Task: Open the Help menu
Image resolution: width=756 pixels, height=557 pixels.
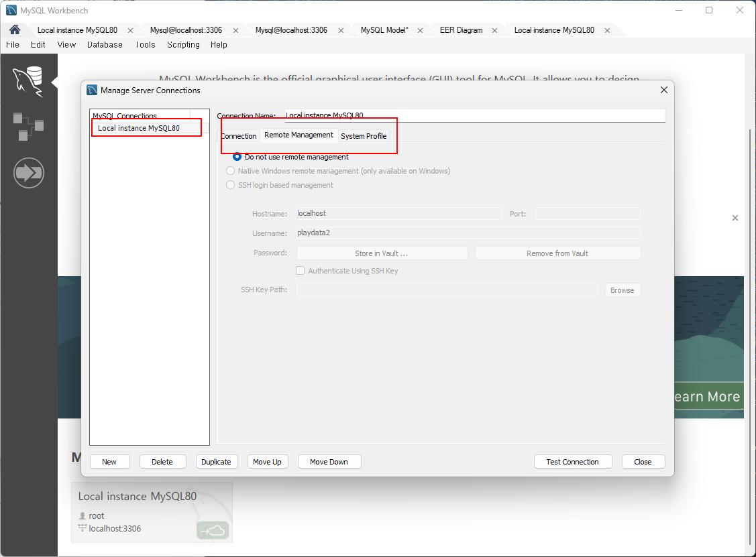Action: click(219, 44)
